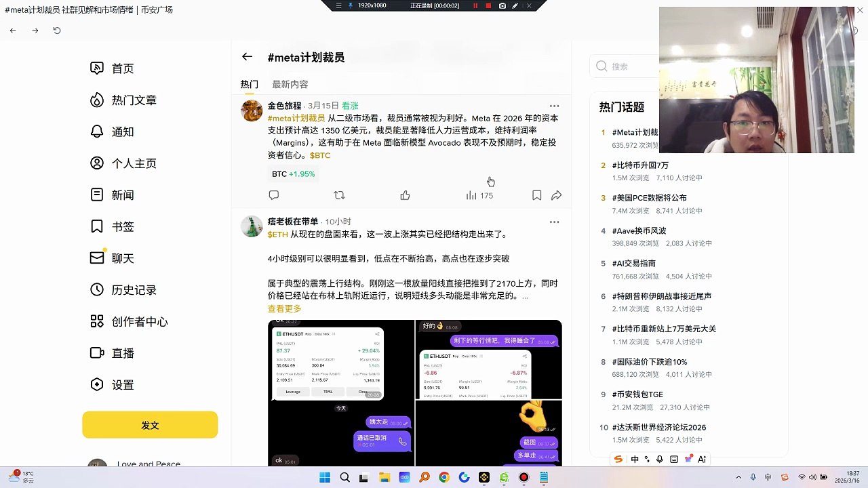Open trending topic #美国PCE数据将公布
This screenshot has width=868, height=488.
[x=649, y=198]
